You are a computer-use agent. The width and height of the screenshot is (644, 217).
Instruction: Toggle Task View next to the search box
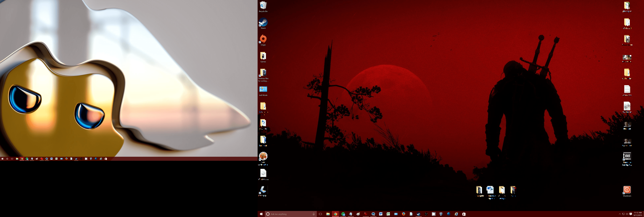pos(320,214)
